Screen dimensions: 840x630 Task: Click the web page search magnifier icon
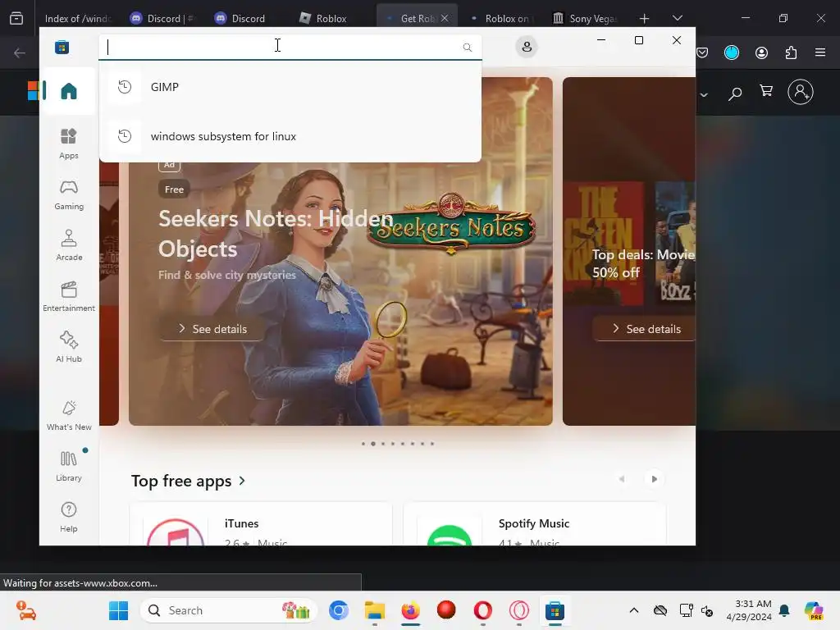(735, 94)
